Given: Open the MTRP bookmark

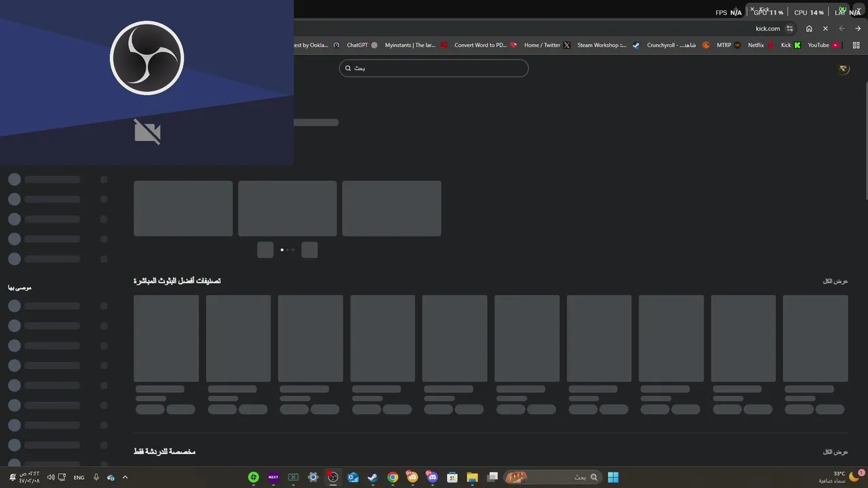Looking at the screenshot, I should coord(728,45).
